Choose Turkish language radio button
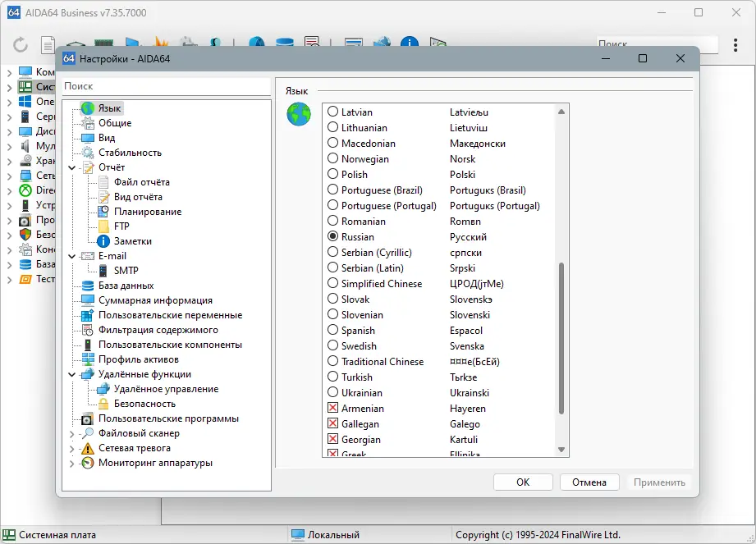Screen dimensions: 756x544 coord(332,377)
